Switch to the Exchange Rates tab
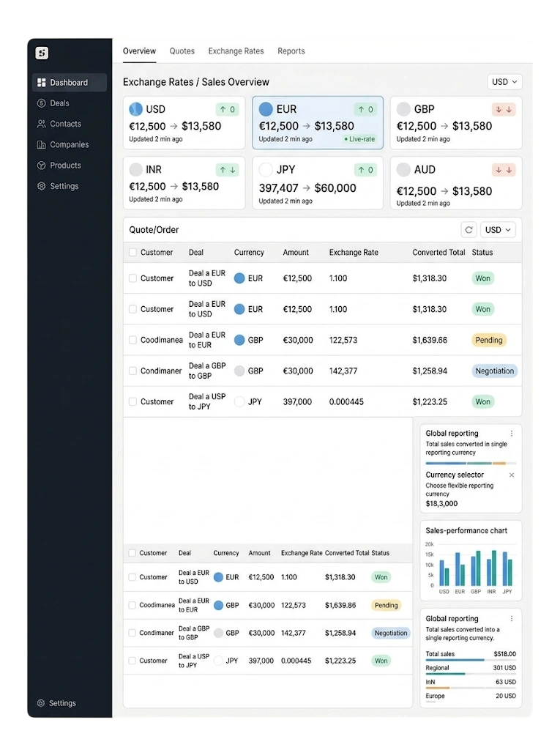The image size is (560, 750). pyautogui.click(x=236, y=51)
